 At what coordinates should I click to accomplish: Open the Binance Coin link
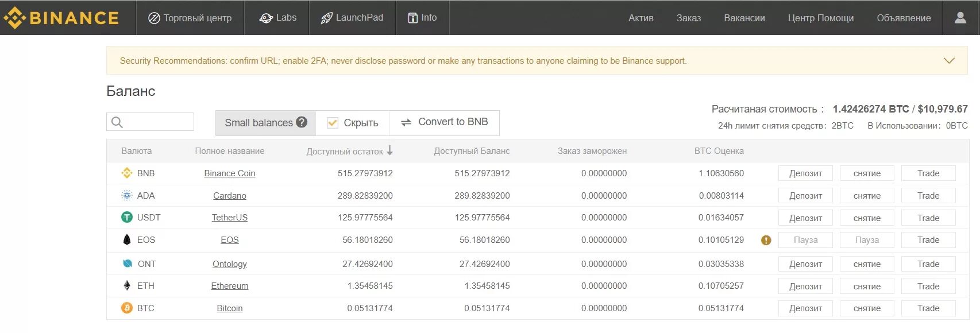click(230, 173)
